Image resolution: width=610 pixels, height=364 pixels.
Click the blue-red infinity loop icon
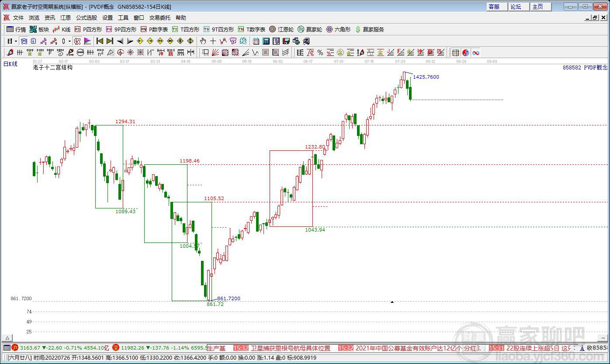(476, 52)
